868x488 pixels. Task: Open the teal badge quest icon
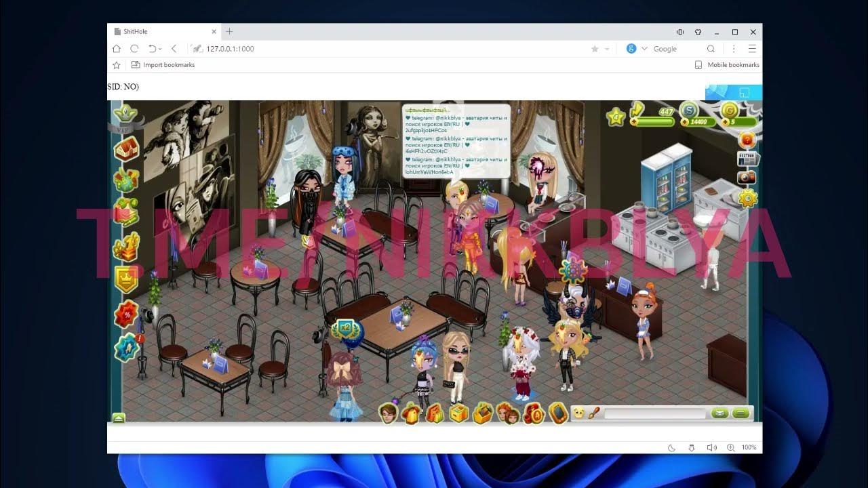click(127, 347)
